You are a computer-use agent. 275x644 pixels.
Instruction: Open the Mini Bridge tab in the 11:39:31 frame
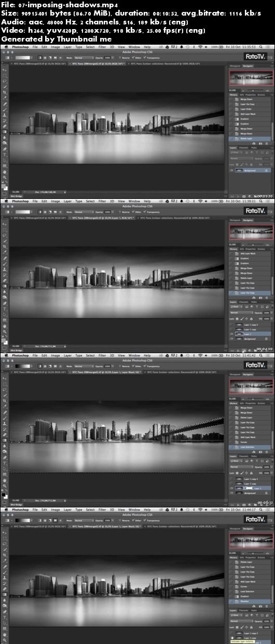tap(16, 351)
